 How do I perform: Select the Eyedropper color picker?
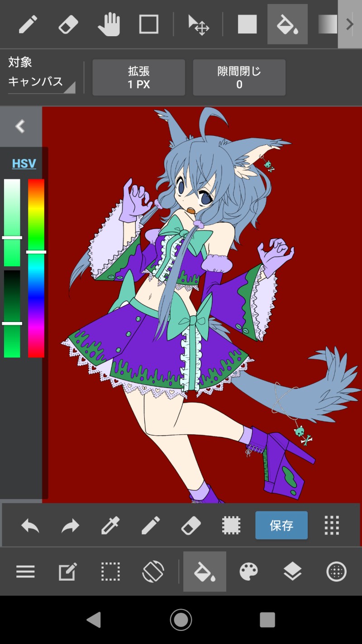[x=110, y=526]
